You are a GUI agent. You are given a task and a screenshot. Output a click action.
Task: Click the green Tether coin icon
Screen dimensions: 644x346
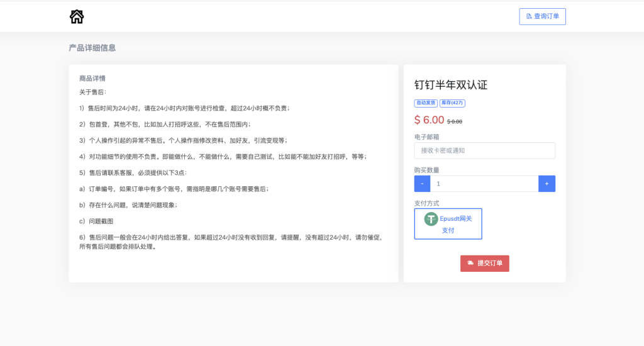(431, 219)
